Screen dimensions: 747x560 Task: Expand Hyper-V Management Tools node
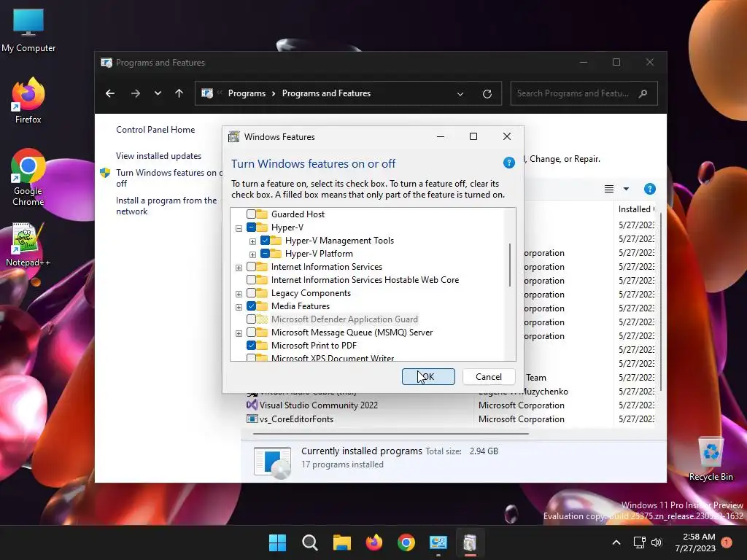coord(252,241)
